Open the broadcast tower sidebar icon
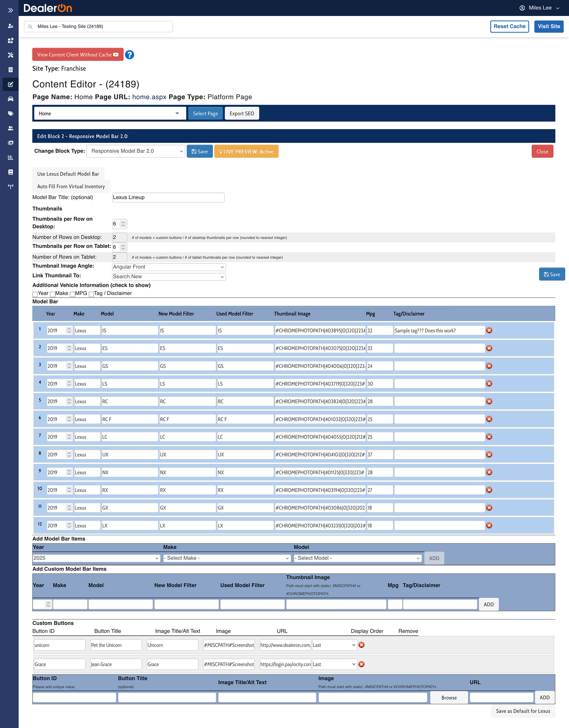 tap(10, 187)
